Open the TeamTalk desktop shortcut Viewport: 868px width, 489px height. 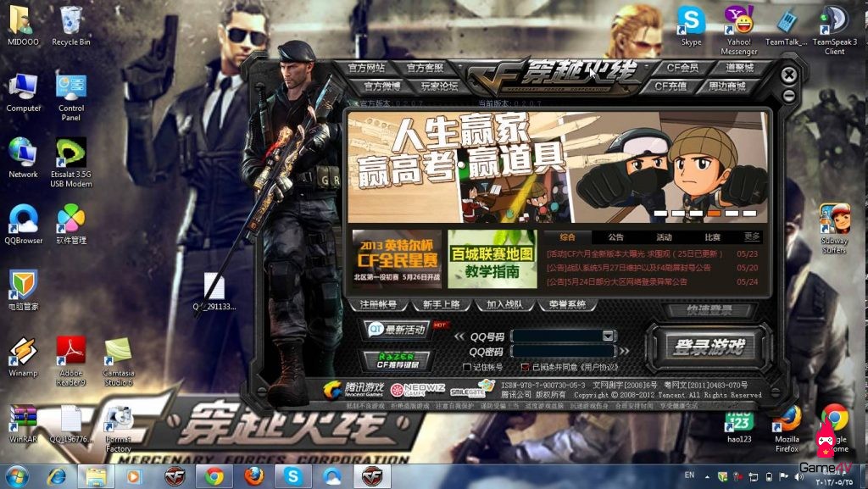point(787,26)
